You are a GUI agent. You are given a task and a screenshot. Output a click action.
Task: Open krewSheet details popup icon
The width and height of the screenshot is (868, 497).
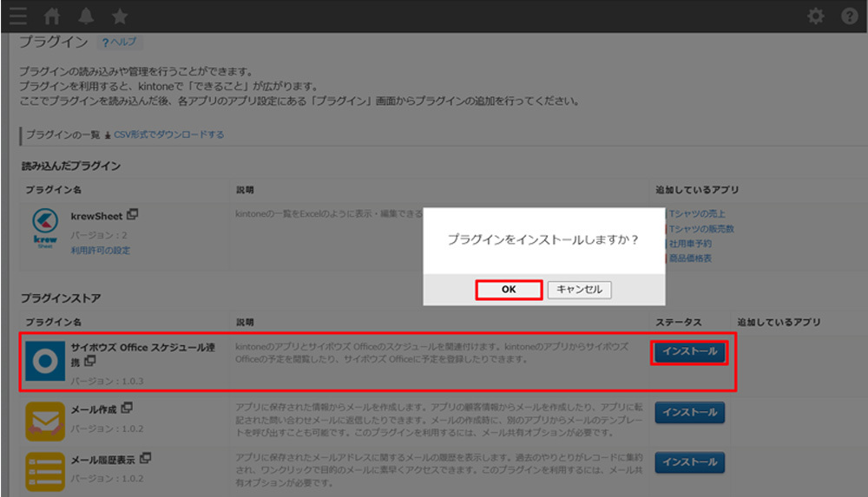(x=132, y=214)
